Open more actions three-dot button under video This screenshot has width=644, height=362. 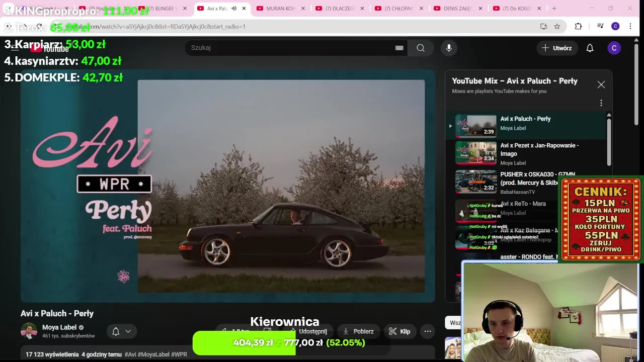click(x=428, y=331)
